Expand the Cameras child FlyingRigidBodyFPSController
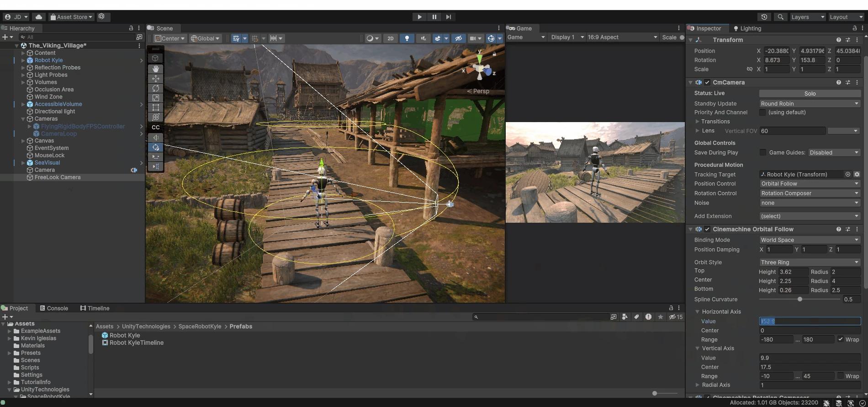Screen dimensions: 868x407 (x=30, y=126)
